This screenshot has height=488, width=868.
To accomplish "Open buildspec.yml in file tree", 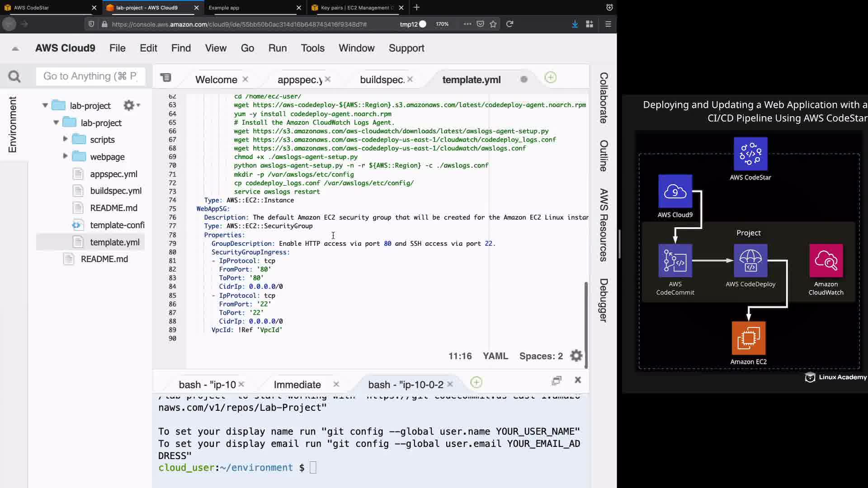I will [116, 191].
